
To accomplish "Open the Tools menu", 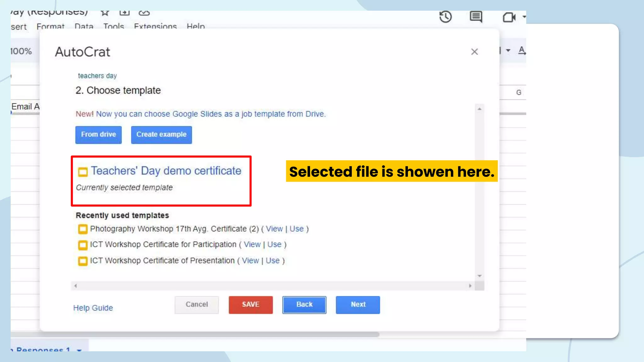I will point(114,26).
